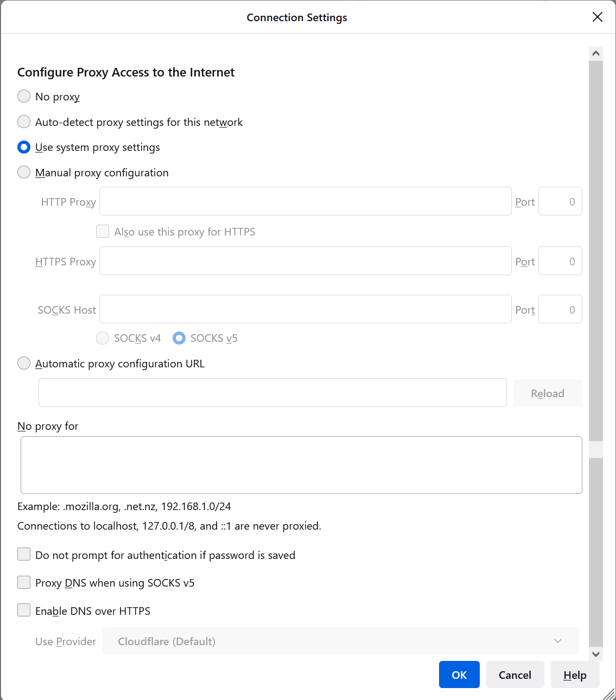This screenshot has width=616, height=700.
Task: Open the Help page
Action: pyautogui.click(x=575, y=674)
